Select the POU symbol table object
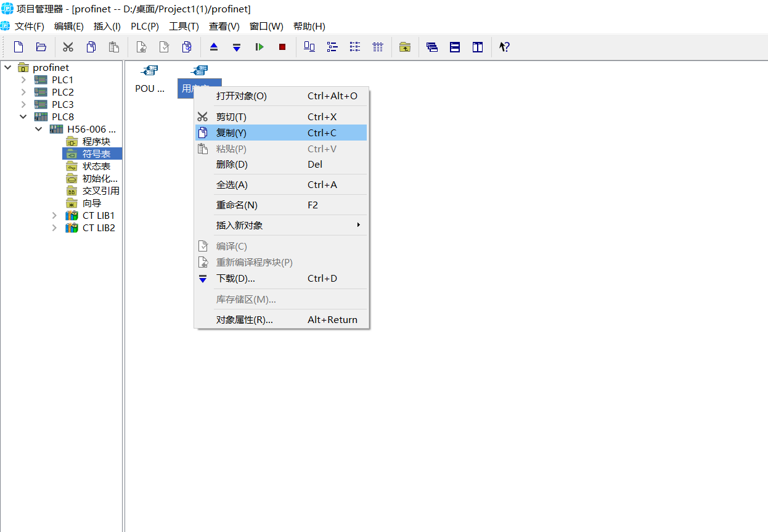This screenshot has width=768, height=532. click(150, 80)
